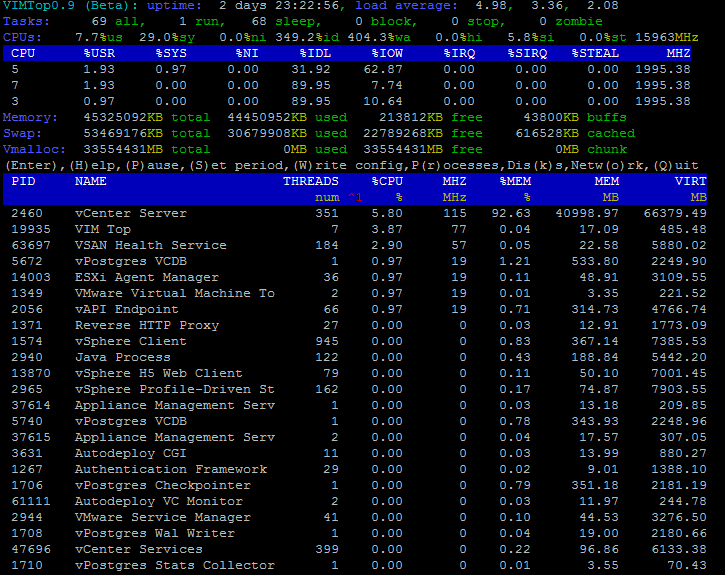Click the Tasks: label
725x575 pixels.
(x=26, y=22)
